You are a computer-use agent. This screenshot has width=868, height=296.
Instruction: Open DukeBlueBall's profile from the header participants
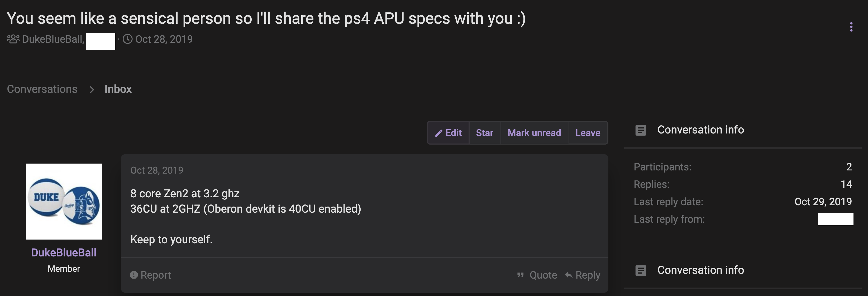pyautogui.click(x=52, y=39)
